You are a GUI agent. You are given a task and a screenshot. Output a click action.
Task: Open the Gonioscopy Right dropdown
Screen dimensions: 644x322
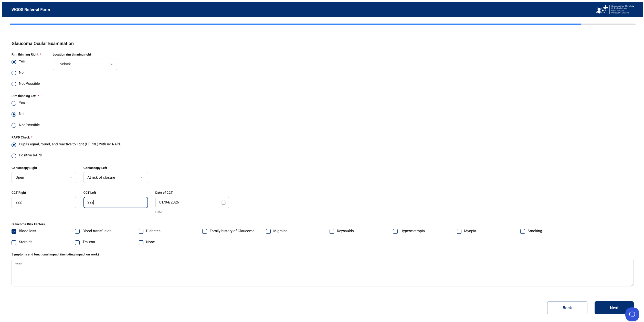[x=44, y=178]
